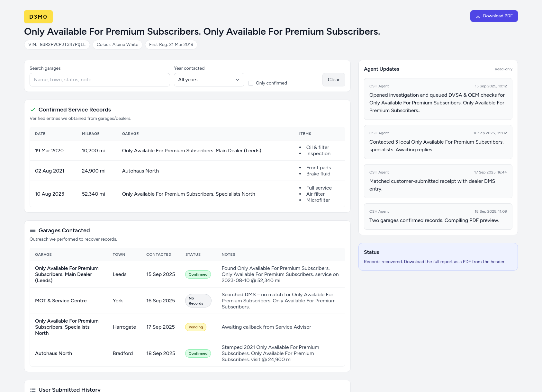Screen dimensions: 542x392
Task: Click the Colour: Alpine White chip
Action: 117,44
